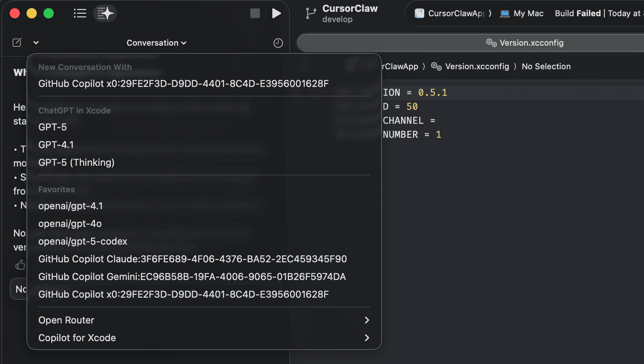Open conversation history clock icon
Viewport: 644px width, 364px height.
tap(278, 43)
